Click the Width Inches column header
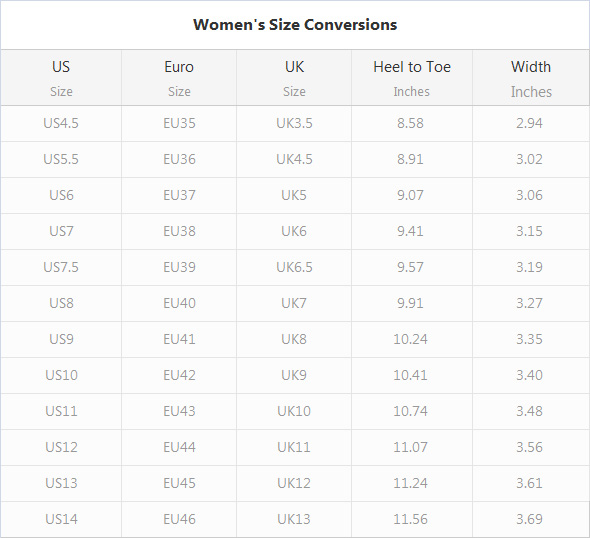Screen dimensions: 590x538 (x=531, y=78)
